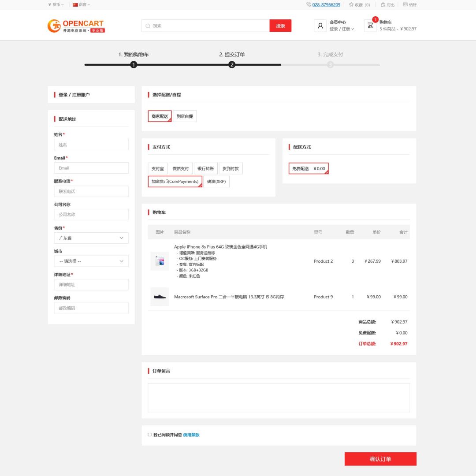Choose 支付宝 payment method
This screenshot has width=476, height=476.
click(157, 168)
